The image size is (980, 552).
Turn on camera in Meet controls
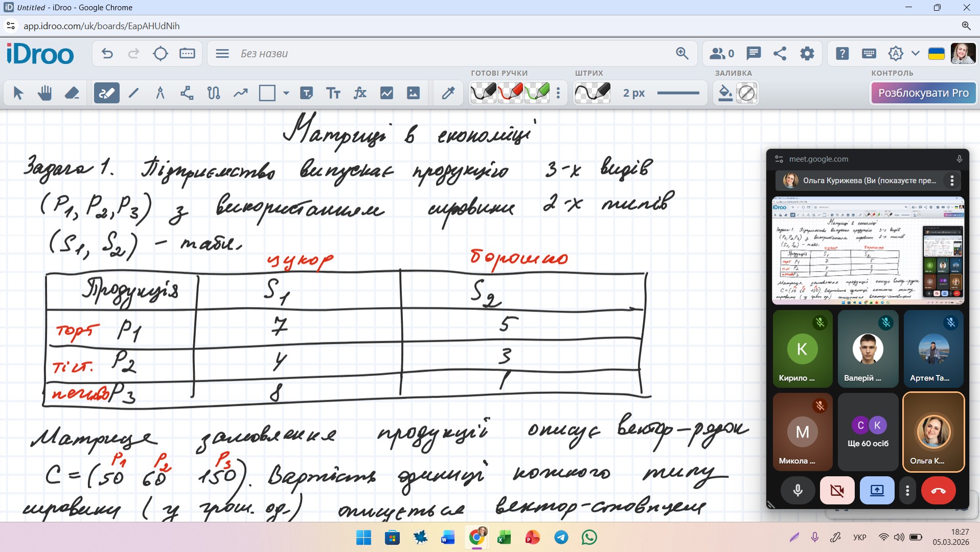point(837,491)
